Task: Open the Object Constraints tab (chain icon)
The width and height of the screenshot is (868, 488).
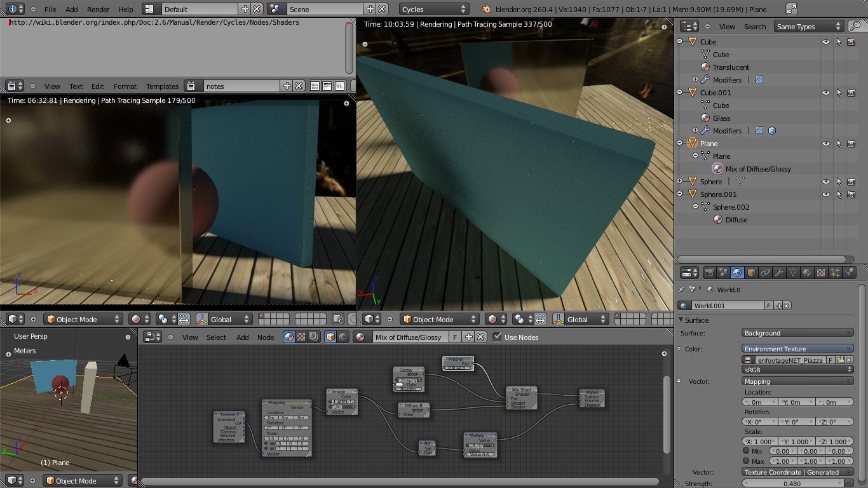Action: click(x=765, y=273)
